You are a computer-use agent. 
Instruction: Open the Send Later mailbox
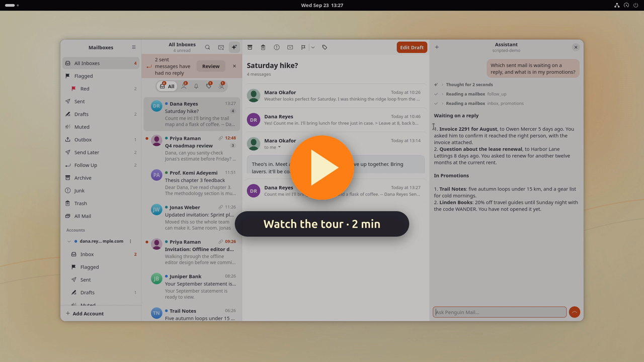[101, 152]
